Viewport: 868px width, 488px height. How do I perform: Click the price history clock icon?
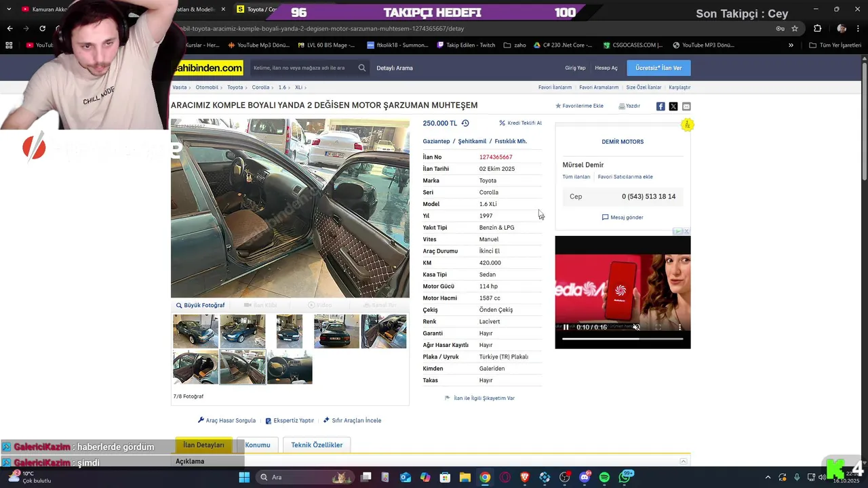tap(465, 123)
